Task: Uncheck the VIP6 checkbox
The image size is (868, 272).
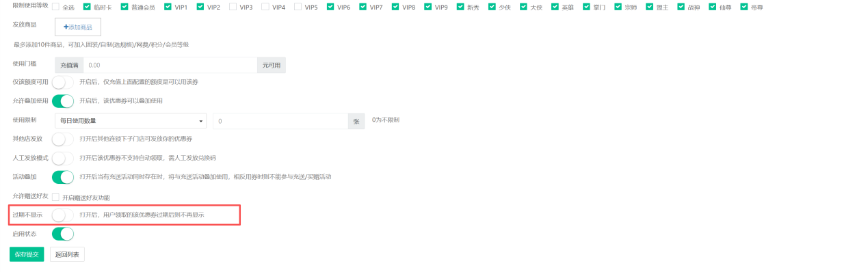Action: 330,7
